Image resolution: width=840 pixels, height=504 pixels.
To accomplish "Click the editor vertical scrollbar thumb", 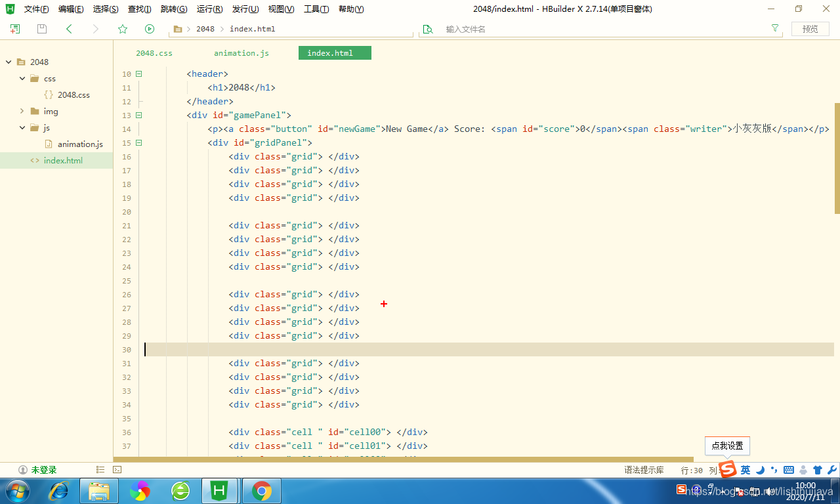I will 837,158.
